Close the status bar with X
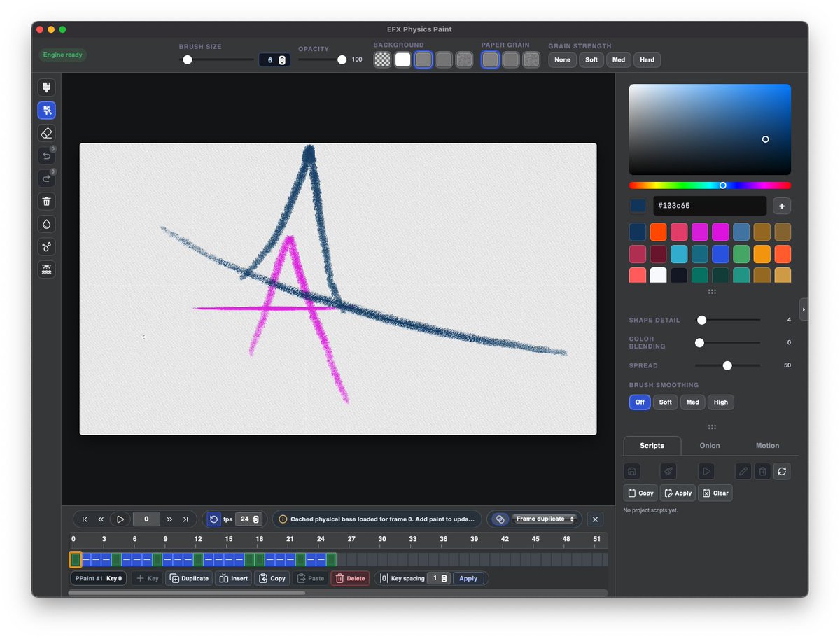Viewport: 840px width, 639px height. click(x=595, y=519)
